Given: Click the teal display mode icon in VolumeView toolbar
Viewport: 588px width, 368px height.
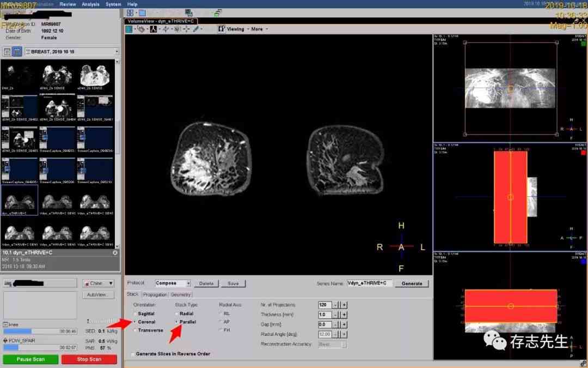Looking at the screenshot, I should click(129, 29).
